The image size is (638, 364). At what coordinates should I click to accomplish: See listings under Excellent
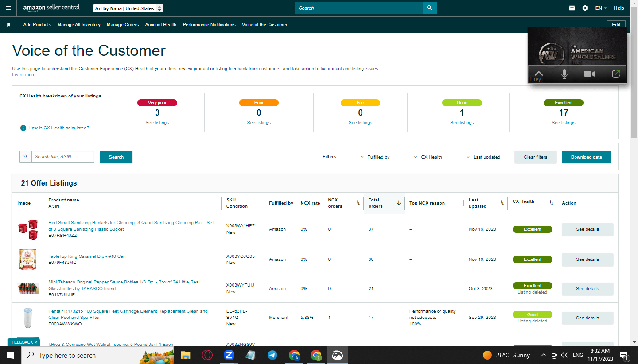coord(564,123)
